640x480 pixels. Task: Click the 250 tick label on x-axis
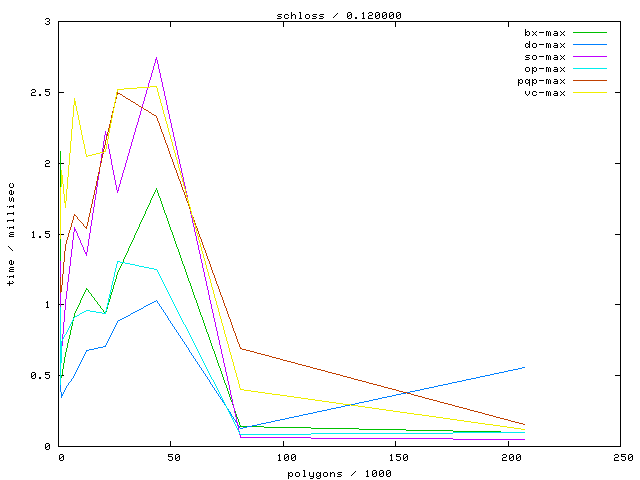[621, 457]
